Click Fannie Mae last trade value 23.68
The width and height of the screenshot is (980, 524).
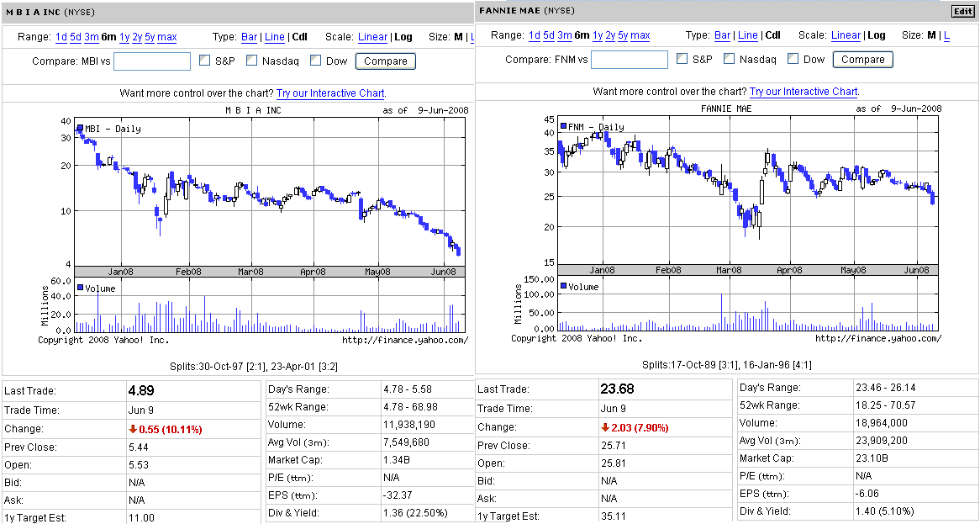pos(618,389)
